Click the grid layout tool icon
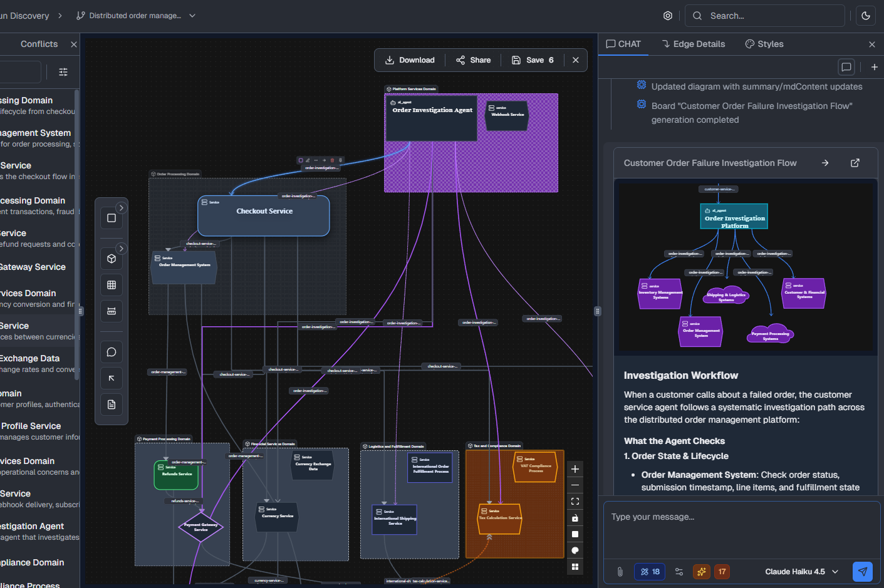This screenshot has height=588, width=884. pyautogui.click(x=112, y=285)
